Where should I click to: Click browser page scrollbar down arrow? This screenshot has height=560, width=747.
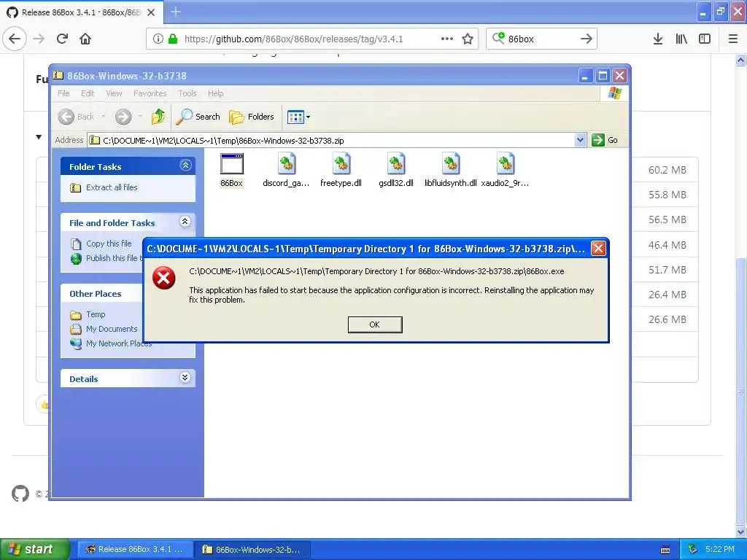point(740,532)
